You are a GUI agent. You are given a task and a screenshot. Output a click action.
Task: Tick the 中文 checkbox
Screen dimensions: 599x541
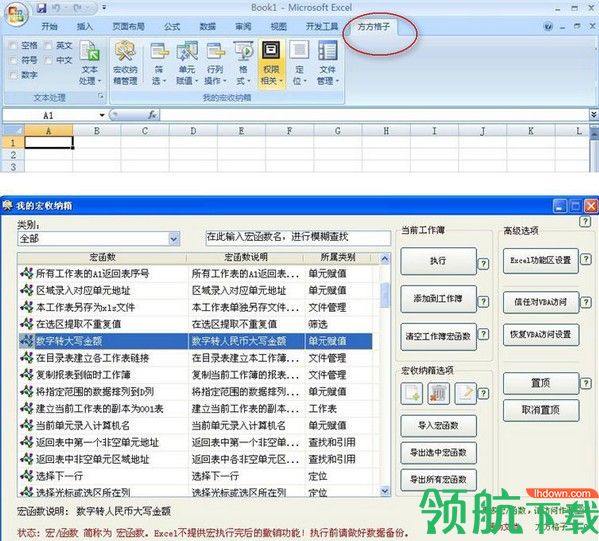48,60
